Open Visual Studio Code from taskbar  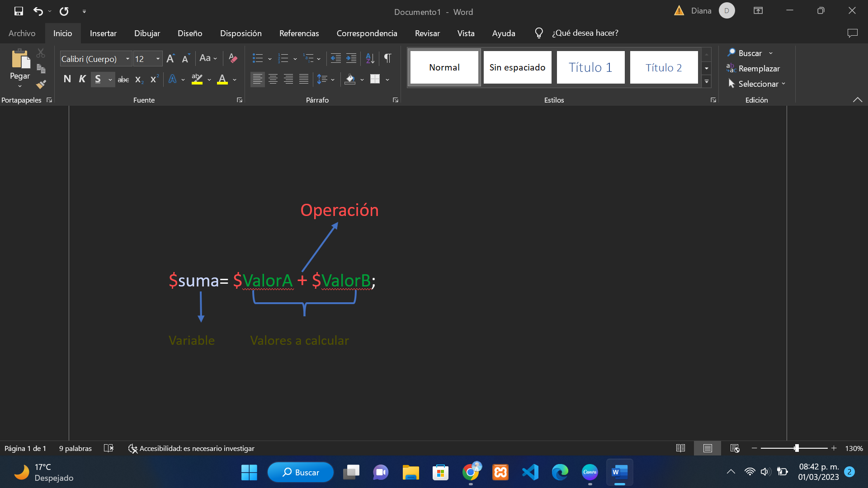(x=530, y=473)
